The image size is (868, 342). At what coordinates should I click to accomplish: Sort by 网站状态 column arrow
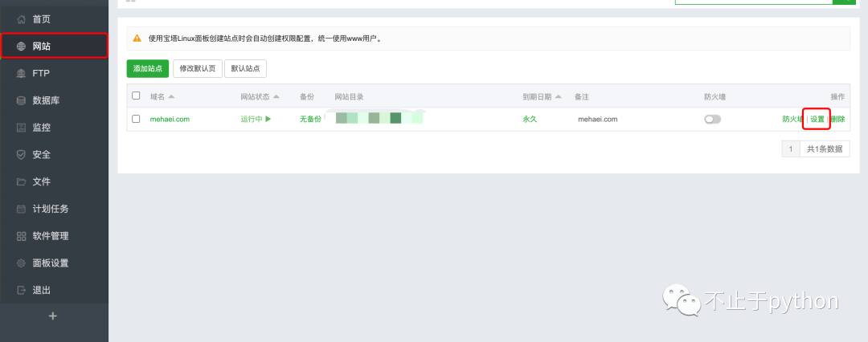[276, 97]
